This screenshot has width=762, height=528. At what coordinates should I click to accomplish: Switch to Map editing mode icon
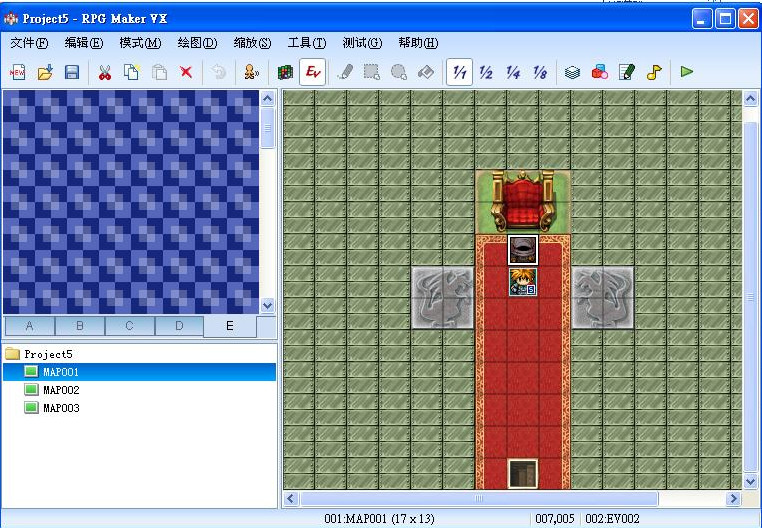coord(285,72)
